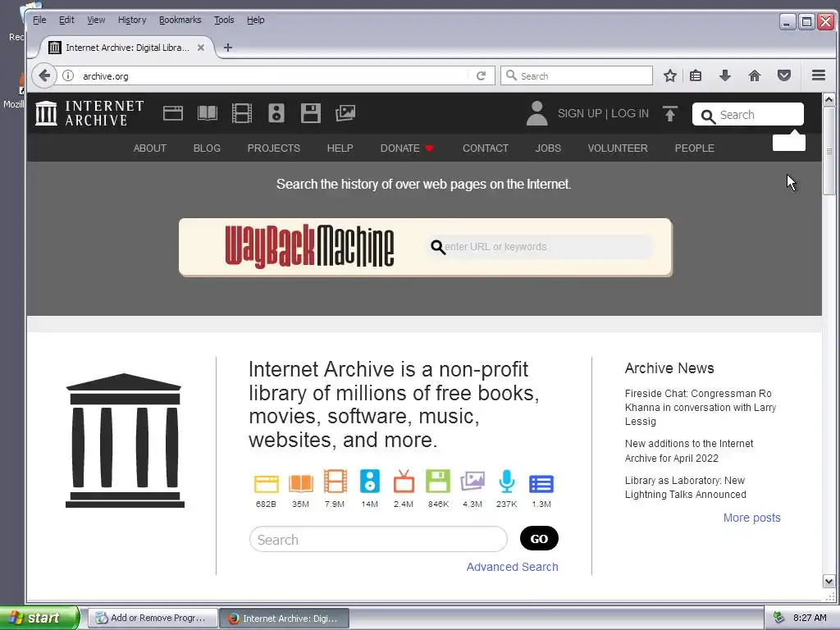Viewport: 840px width, 630px height.
Task: Open the Advanced Search link
Action: pos(512,567)
